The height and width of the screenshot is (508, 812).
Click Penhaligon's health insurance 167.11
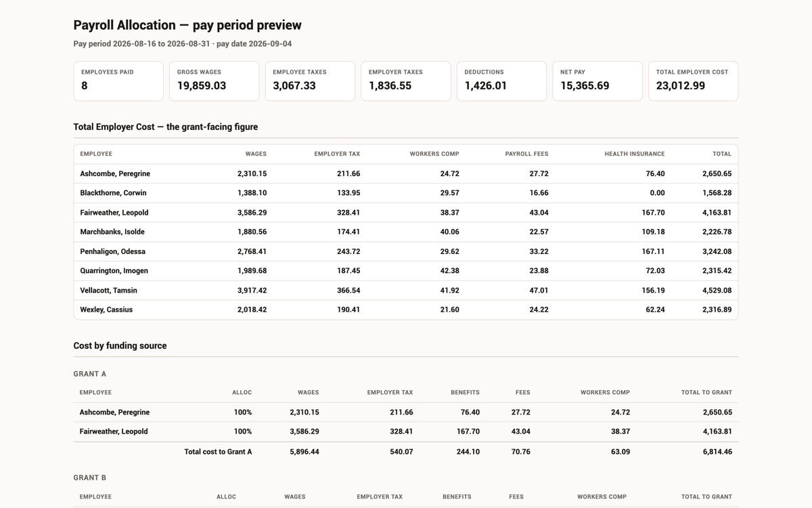point(653,251)
